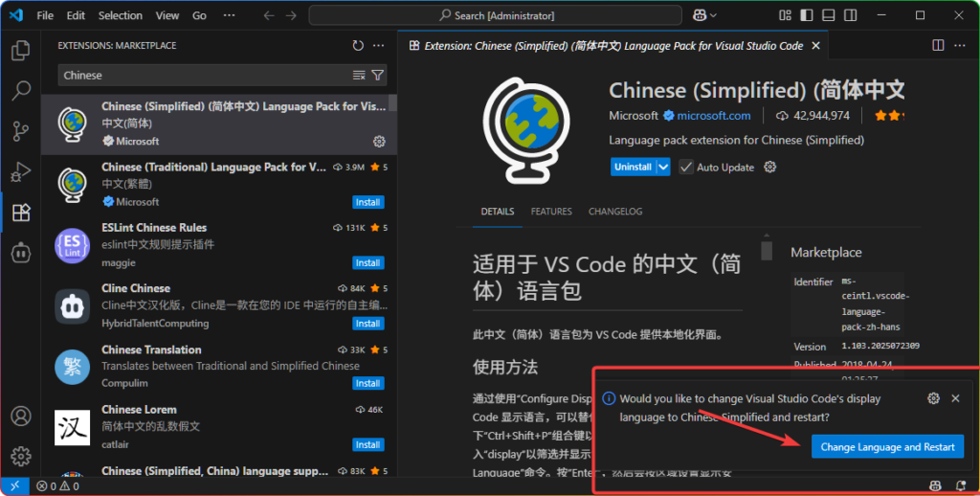Install ESLint Chinese Rules extension

pyautogui.click(x=368, y=262)
